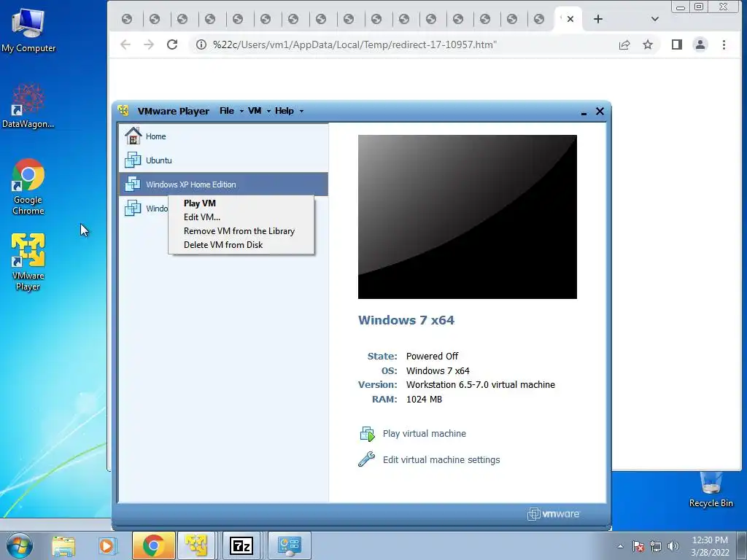
Task: Click the Chrome profile avatar icon
Action: (x=700, y=44)
